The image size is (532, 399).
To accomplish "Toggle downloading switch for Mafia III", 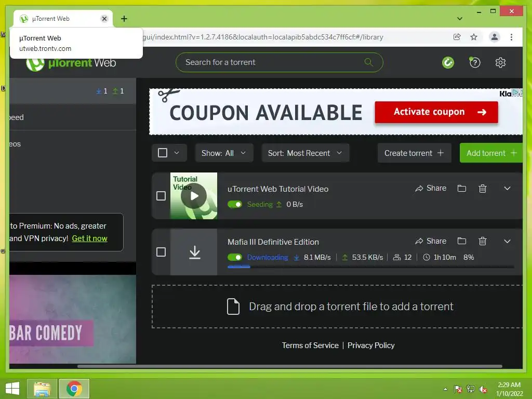I will click(x=235, y=257).
